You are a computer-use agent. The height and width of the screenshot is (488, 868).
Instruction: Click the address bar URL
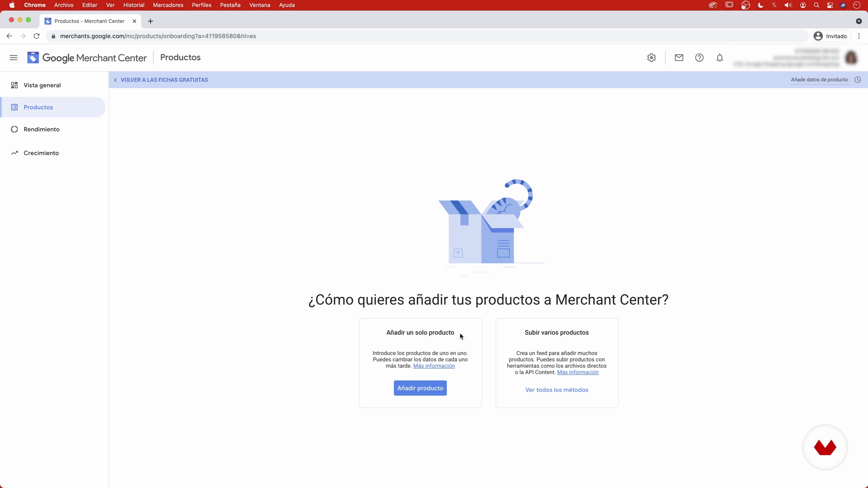coord(158,36)
